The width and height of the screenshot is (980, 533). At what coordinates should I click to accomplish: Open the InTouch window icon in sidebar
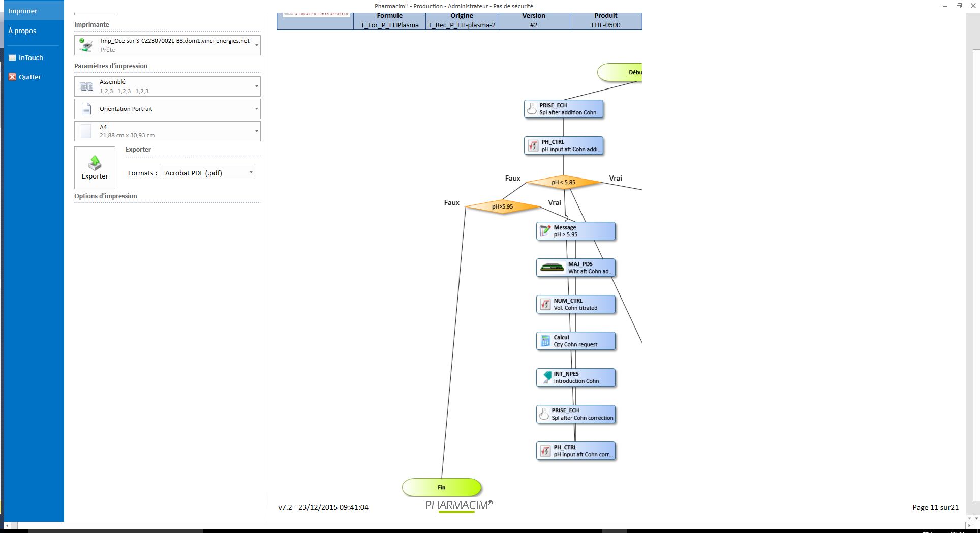(12, 58)
